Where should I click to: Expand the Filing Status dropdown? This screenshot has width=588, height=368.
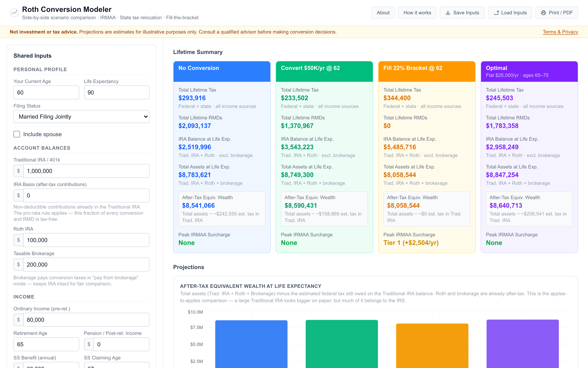point(81,117)
